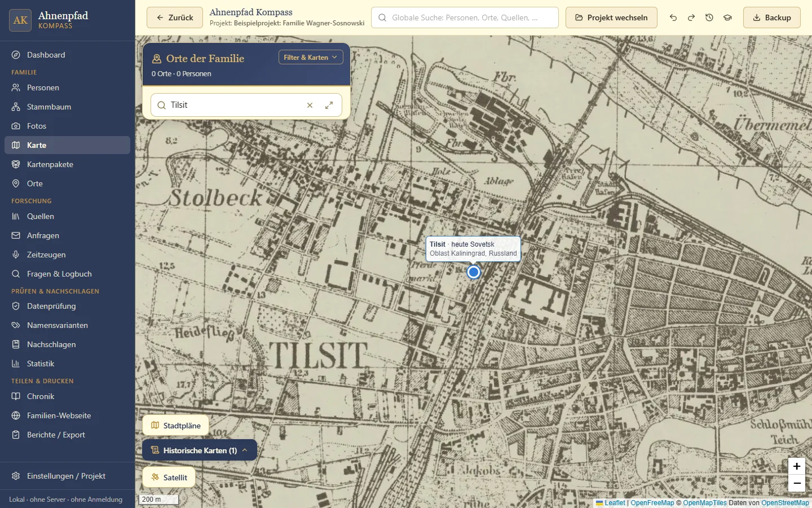Toggle the Stadtpläne map layer
812x508 pixels.
175,426
